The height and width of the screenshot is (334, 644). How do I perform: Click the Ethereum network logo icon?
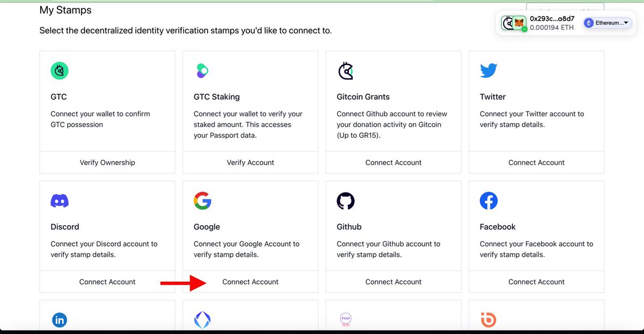[589, 23]
